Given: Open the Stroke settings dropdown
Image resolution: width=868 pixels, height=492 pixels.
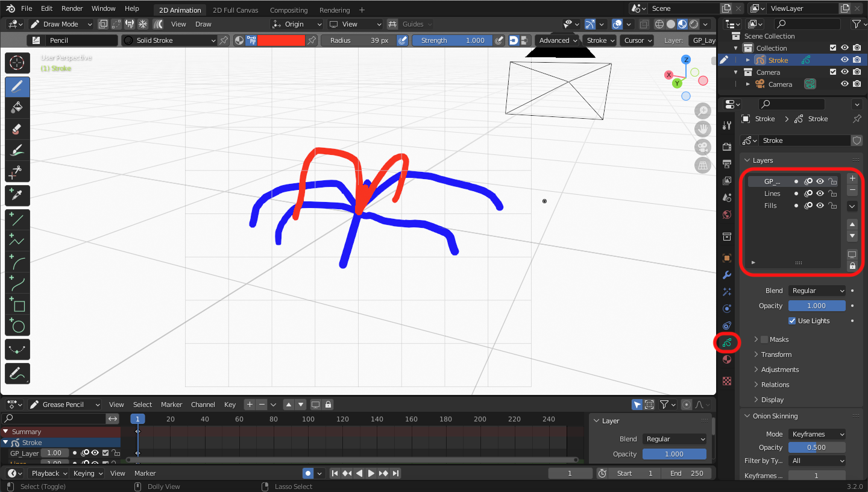Looking at the screenshot, I should click(600, 40).
